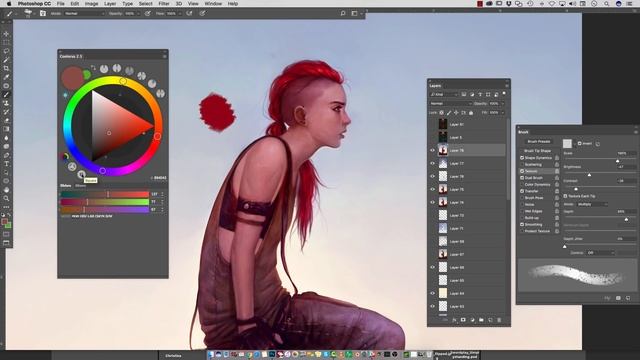Select the Hand tool

pyautogui.click(x=6, y=190)
